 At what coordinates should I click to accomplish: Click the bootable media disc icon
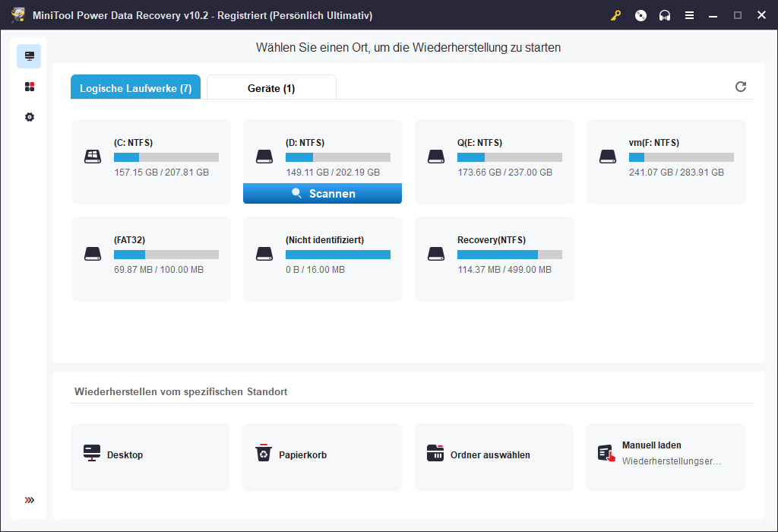tap(640, 15)
